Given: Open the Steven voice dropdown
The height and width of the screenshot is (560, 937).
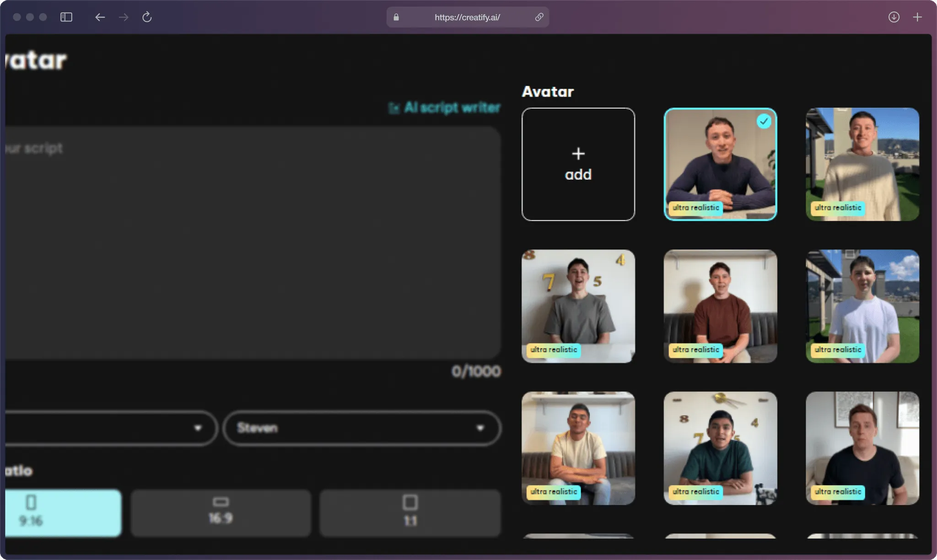Looking at the screenshot, I should click(x=362, y=428).
